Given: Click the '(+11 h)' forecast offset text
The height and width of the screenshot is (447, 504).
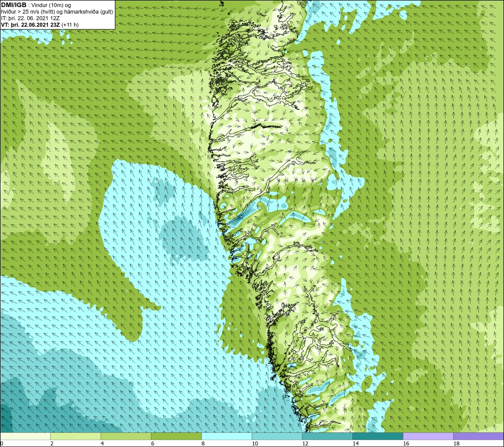Looking at the screenshot, I should tap(70, 25).
